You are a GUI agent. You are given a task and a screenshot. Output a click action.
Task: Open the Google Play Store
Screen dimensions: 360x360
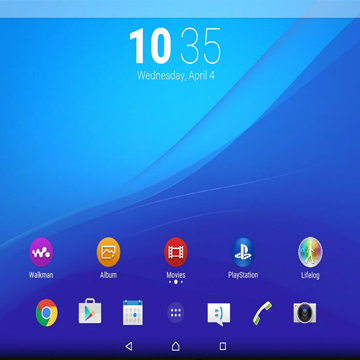pyautogui.click(x=90, y=311)
